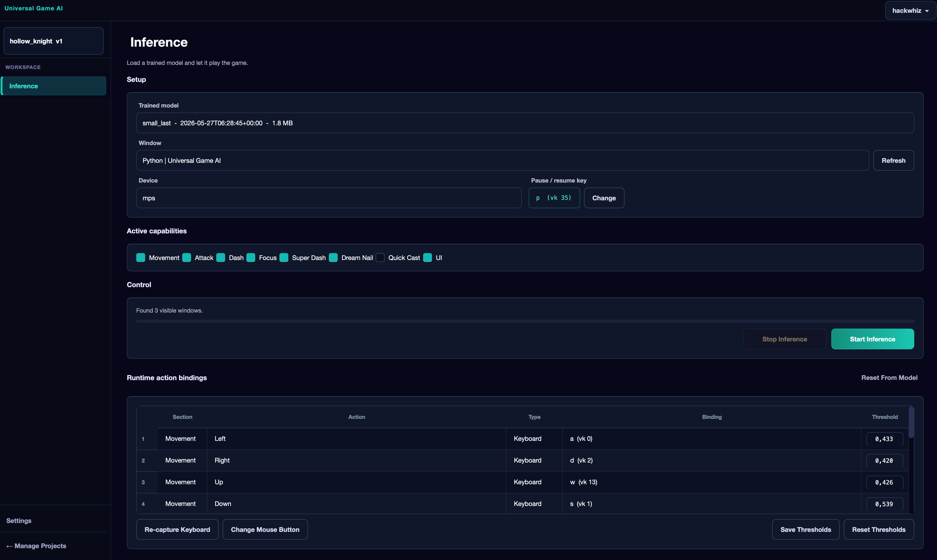Click the Type column header
Image resolution: width=937 pixels, height=560 pixels.
coord(534,417)
